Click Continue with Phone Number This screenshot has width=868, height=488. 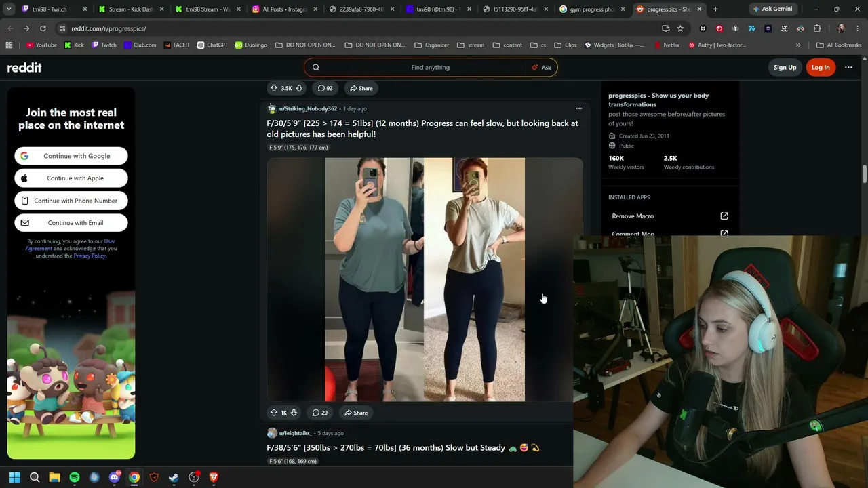(x=71, y=201)
